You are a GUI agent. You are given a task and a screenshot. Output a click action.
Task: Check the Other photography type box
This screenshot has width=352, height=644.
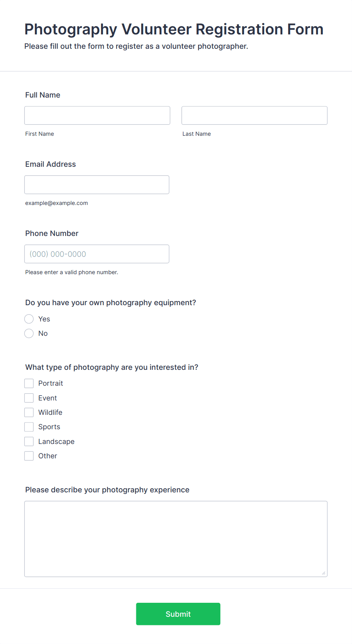click(29, 456)
